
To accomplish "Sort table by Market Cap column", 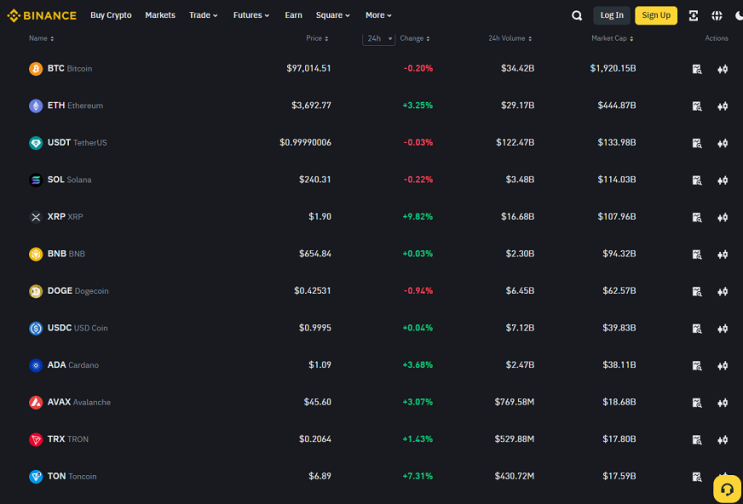I will click(612, 38).
